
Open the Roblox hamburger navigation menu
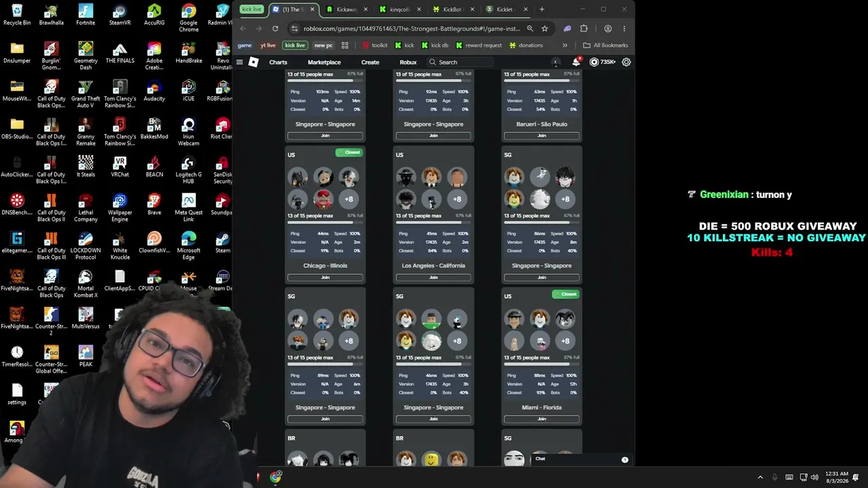239,62
